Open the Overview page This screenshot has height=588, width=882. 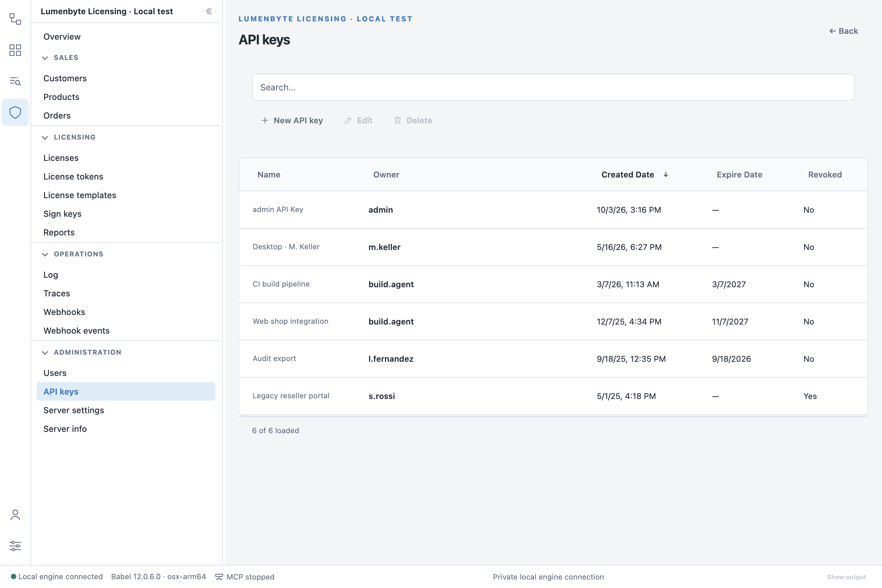point(126,37)
